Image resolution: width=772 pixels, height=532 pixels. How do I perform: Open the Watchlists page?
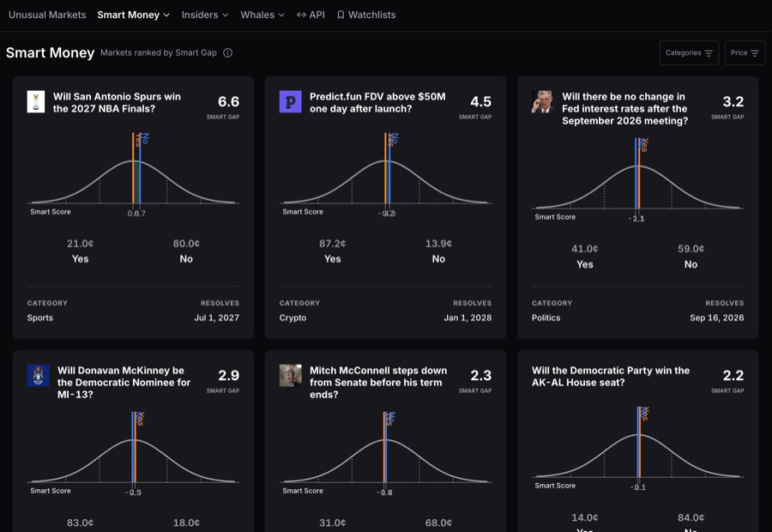coord(366,15)
